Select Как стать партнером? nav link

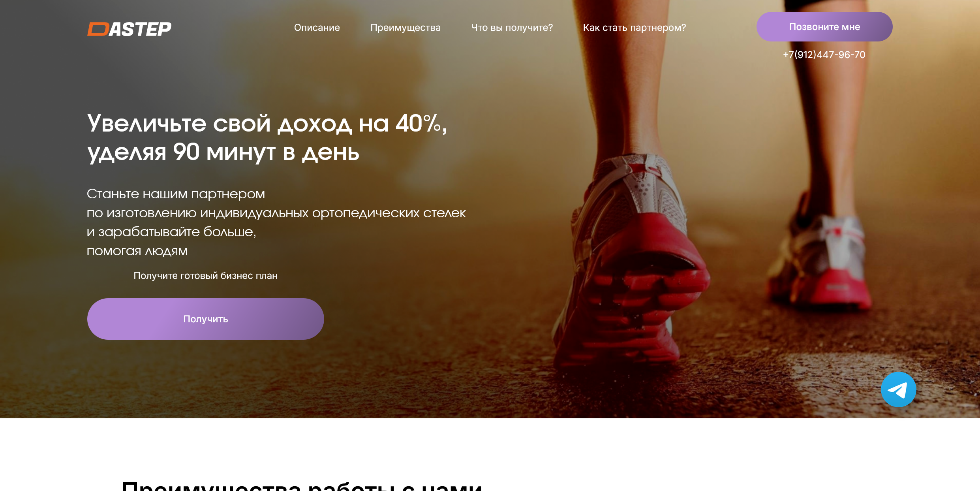tap(635, 28)
